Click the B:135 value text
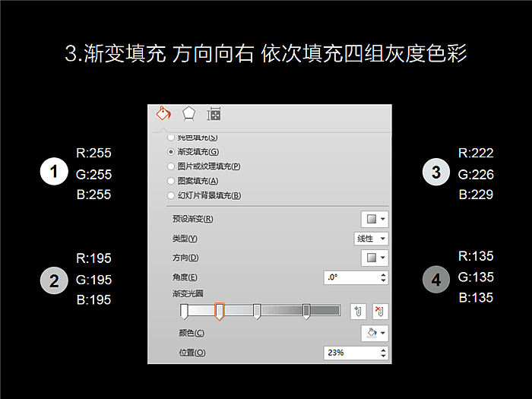This screenshot has height=399, width=532. click(476, 298)
